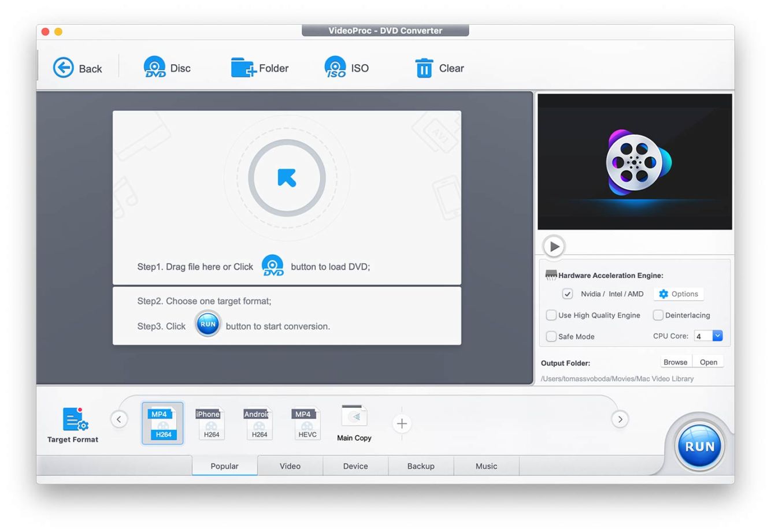Viewport: 771px width, 532px height.
Task: Select the Android H264 preset
Action: click(258, 423)
